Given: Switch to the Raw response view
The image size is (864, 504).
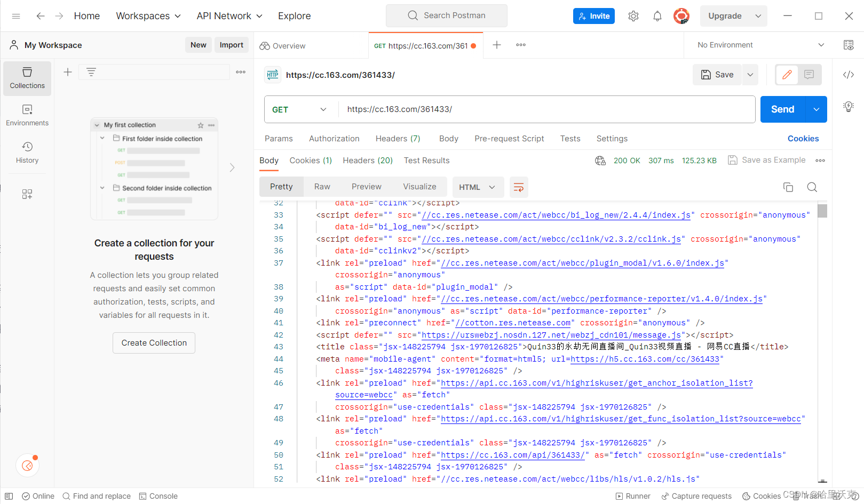Looking at the screenshot, I should click(x=322, y=187).
